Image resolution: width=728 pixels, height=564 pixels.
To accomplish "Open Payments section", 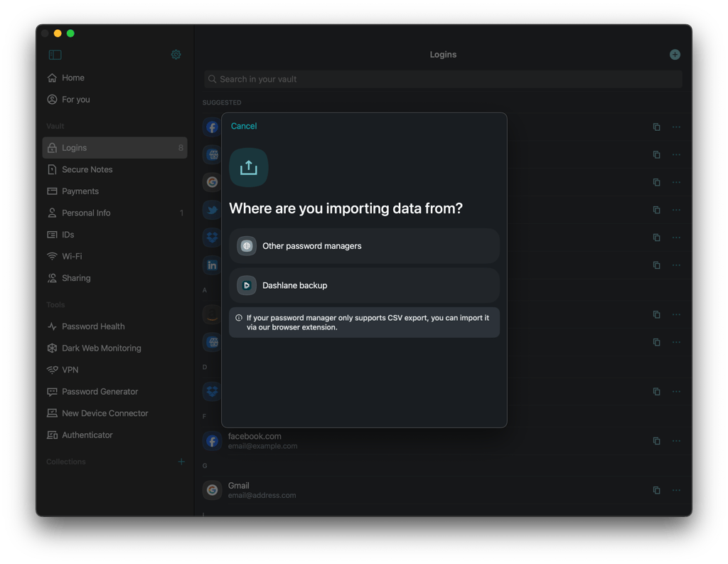I will [x=114, y=191].
